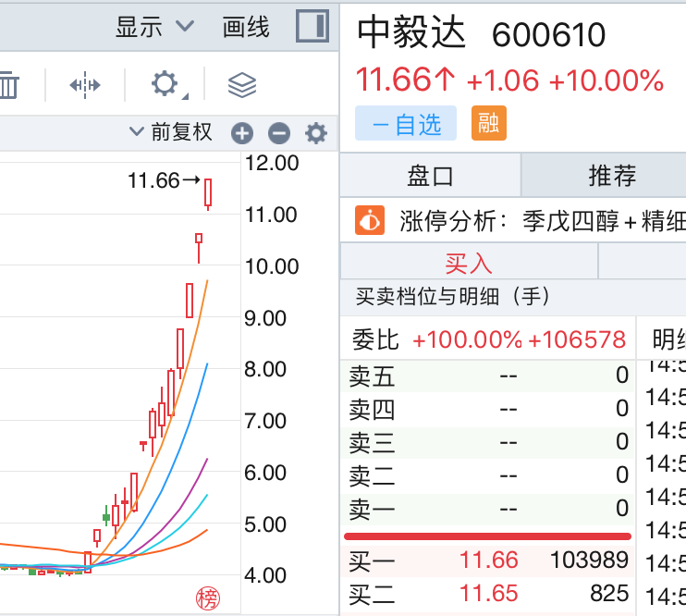Click the 12.00 price axis label

click(272, 164)
